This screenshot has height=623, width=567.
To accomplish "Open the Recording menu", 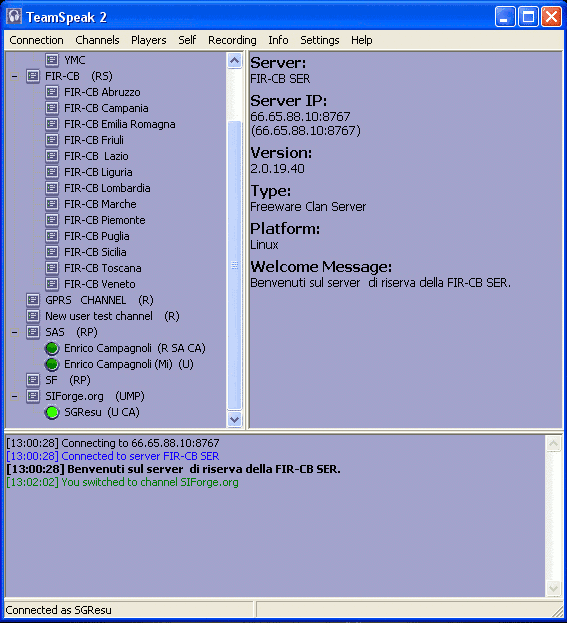I will (x=232, y=40).
